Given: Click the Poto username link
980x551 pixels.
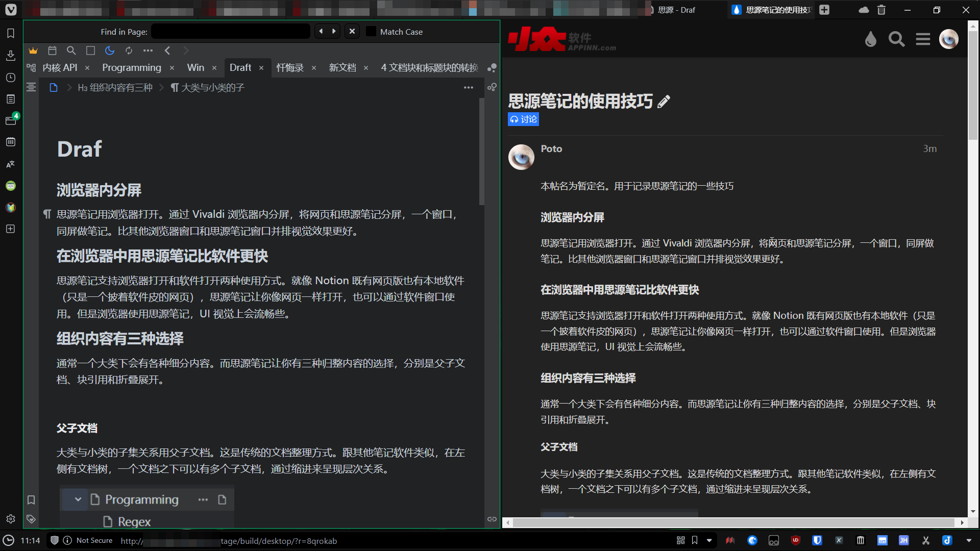Looking at the screenshot, I should pos(551,149).
